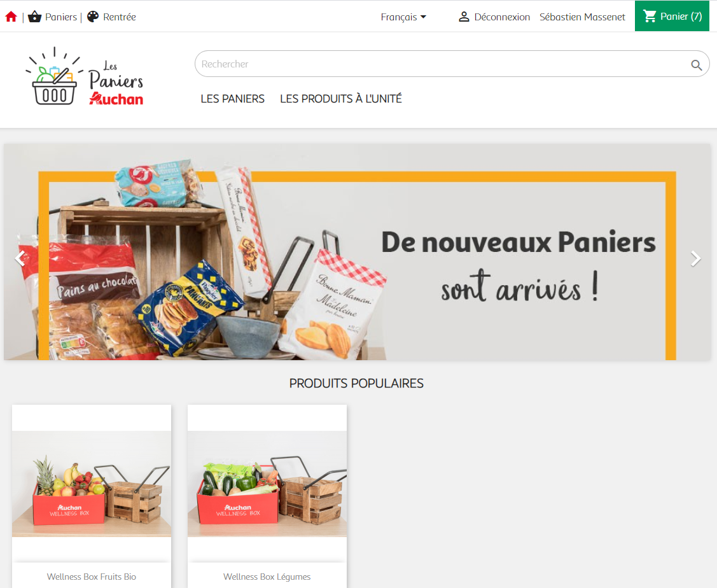Open the LES PRODUITS À L'UNITÉ menu

coord(340,99)
